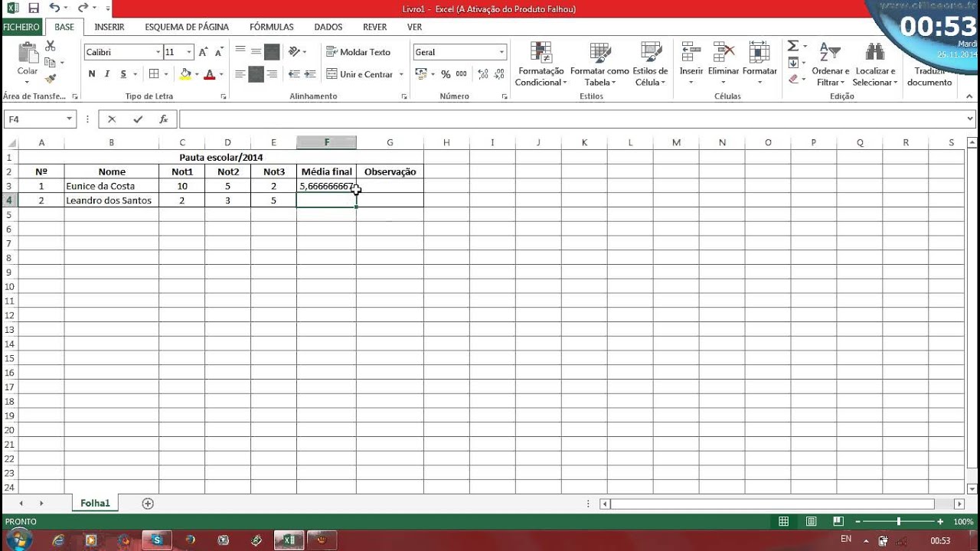Increase the font size with large A

tap(203, 52)
